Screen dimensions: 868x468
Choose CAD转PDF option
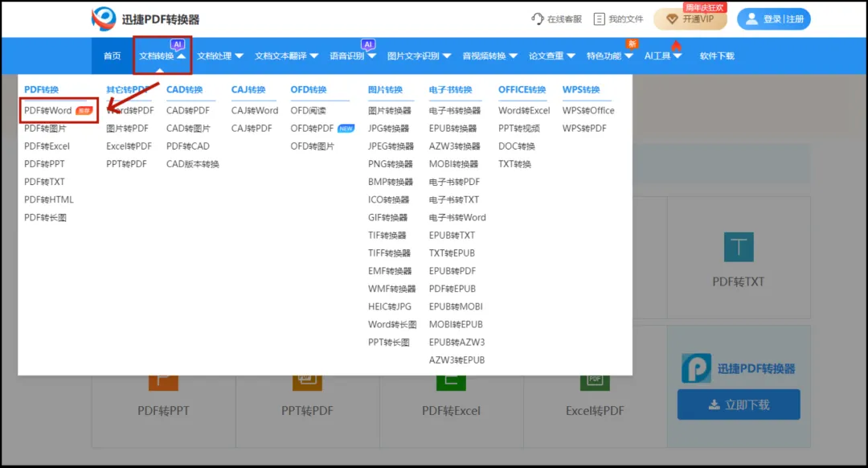click(187, 110)
